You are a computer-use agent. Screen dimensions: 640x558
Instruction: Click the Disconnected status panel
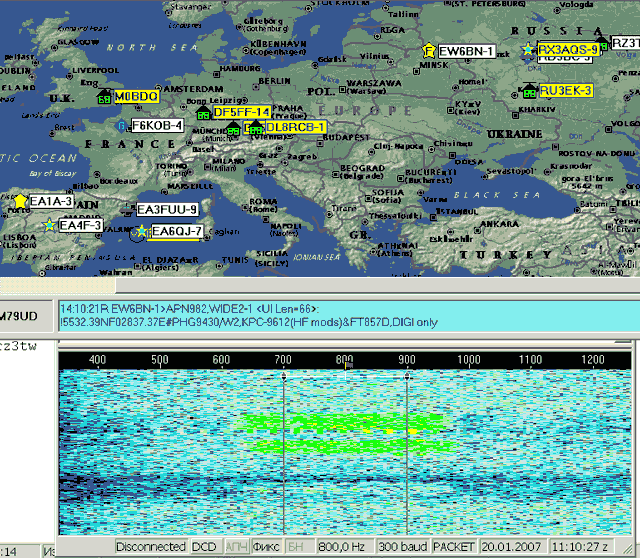point(151,547)
